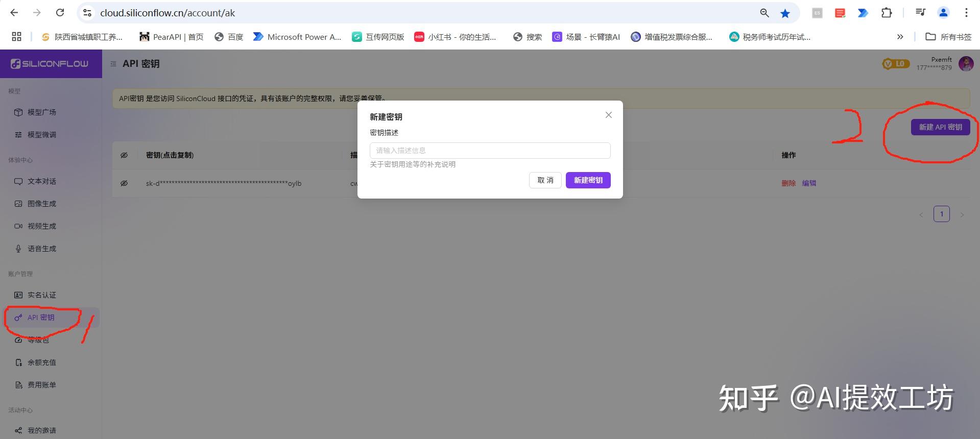
Task: Toggle key visibility eye in table header
Action: (x=124, y=155)
